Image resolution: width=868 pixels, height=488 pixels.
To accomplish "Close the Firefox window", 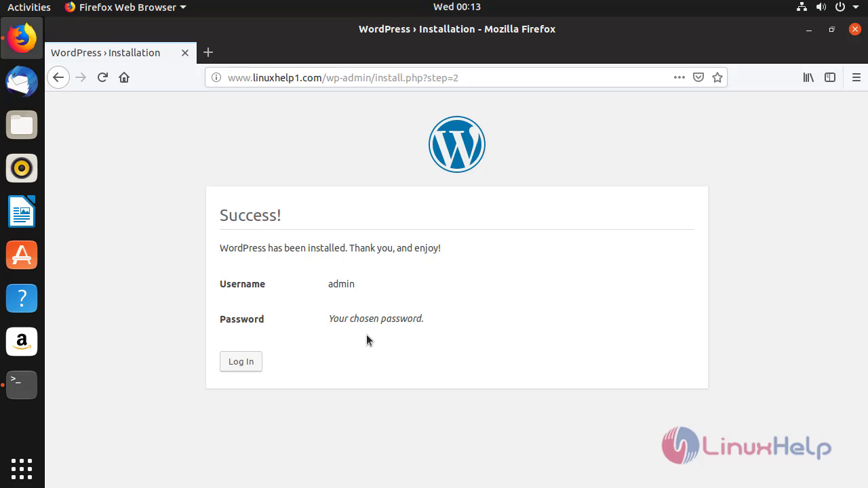I will pyautogui.click(x=855, y=29).
